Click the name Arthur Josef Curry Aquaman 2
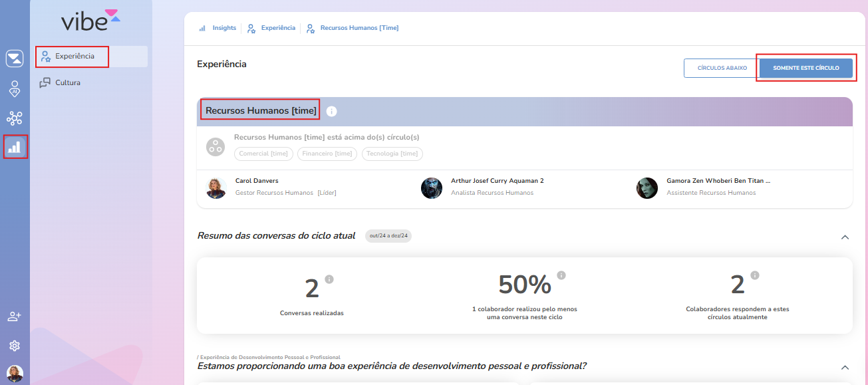868x385 pixels. click(x=498, y=181)
